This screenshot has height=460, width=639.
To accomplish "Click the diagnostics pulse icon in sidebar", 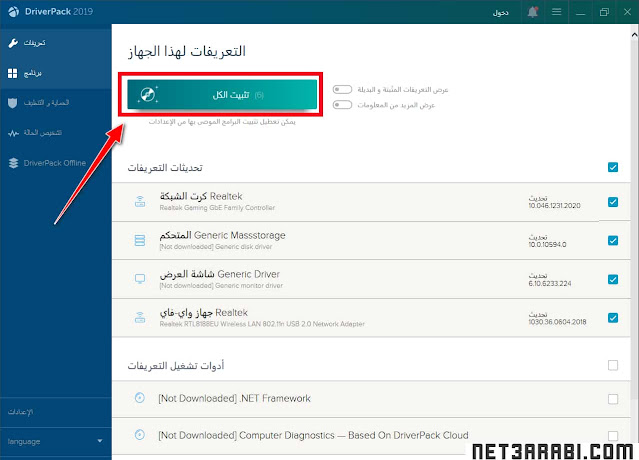I will pyautogui.click(x=13, y=133).
